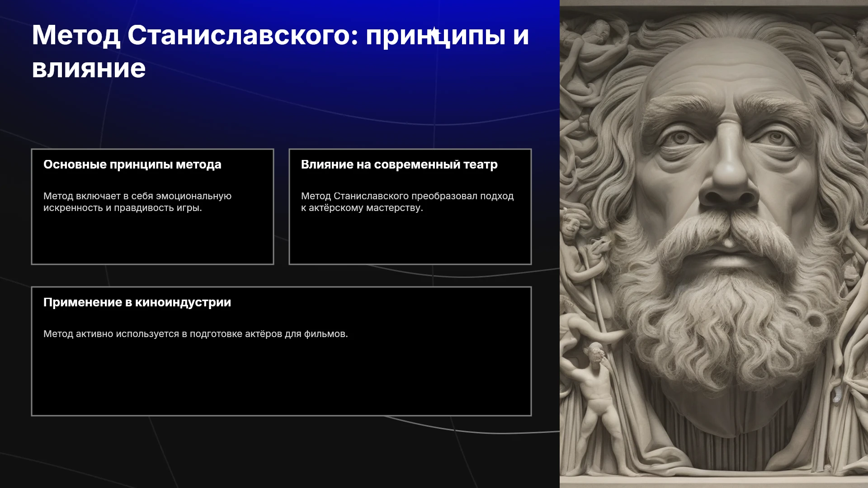Screen dimensions: 868x488
Task: Click the empty area of the 'Влияние на современный театр' card
Action: coord(410,239)
